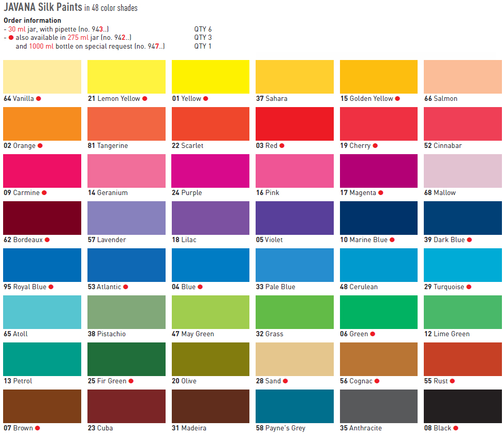
Task: Click the 275 ml red text
Action: (78, 37)
